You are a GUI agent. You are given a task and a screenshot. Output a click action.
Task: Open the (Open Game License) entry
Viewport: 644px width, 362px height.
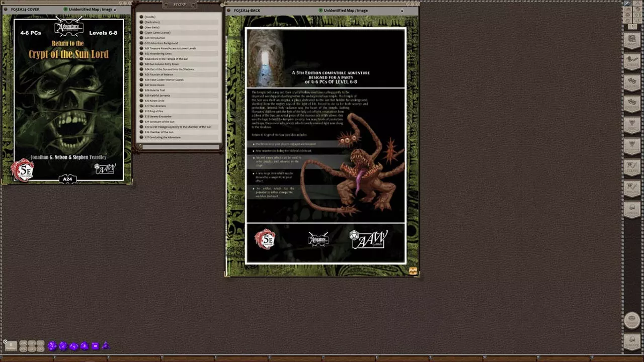[179, 33]
